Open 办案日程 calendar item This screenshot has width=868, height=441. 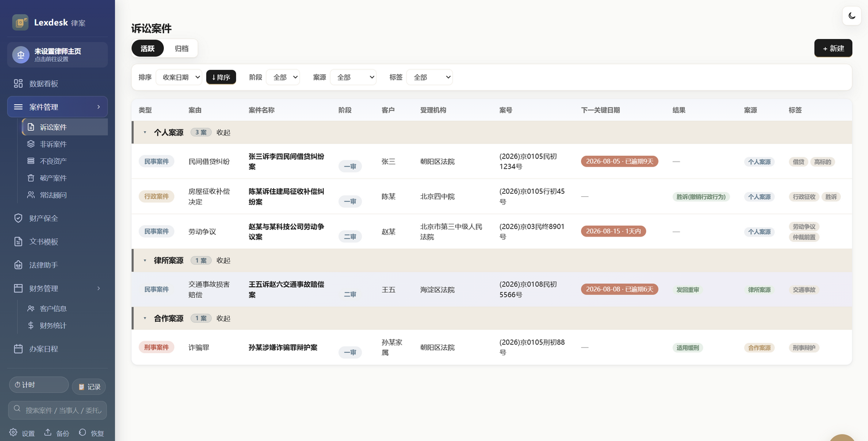click(x=58, y=349)
